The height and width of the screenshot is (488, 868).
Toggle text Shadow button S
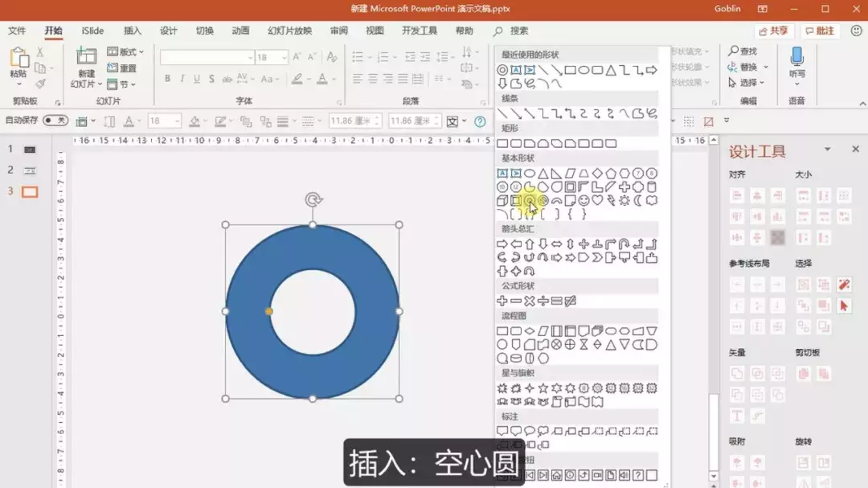click(211, 79)
